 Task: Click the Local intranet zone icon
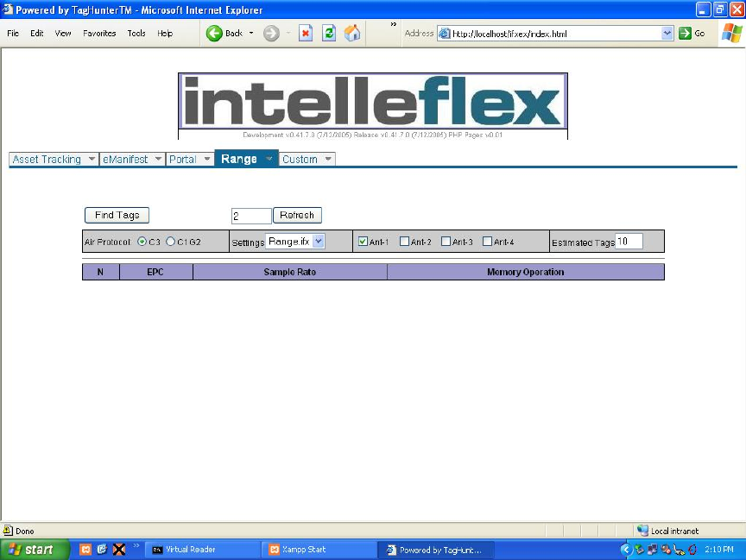click(642, 531)
